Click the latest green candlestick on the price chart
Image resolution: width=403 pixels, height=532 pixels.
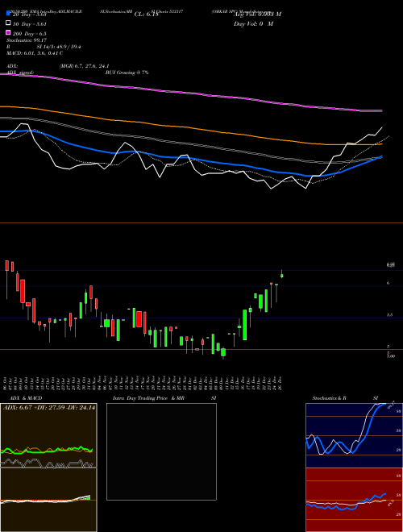click(282, 276)
